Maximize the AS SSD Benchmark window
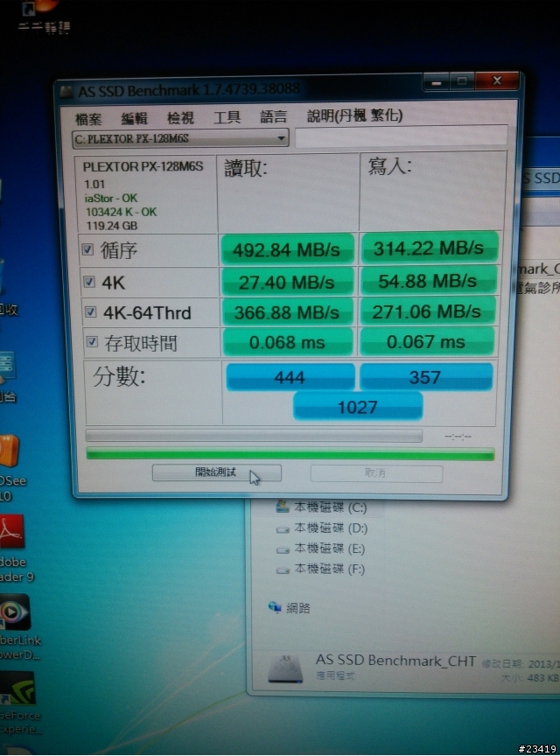The image size is (560, 756). pos(462,81)
